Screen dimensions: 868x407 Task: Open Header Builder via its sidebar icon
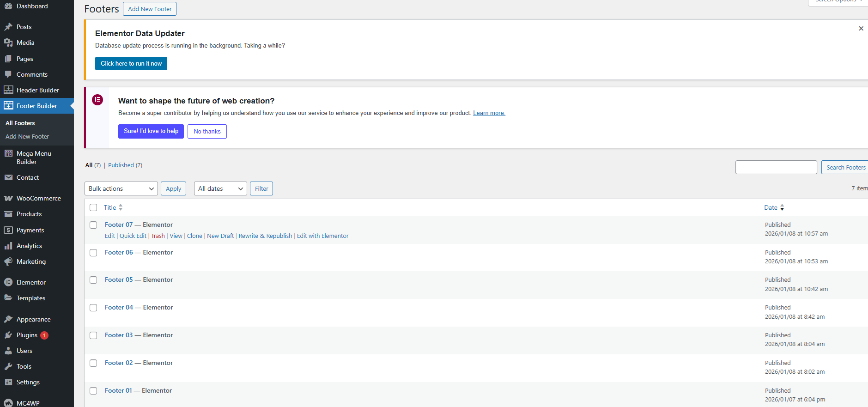(8, 90)
